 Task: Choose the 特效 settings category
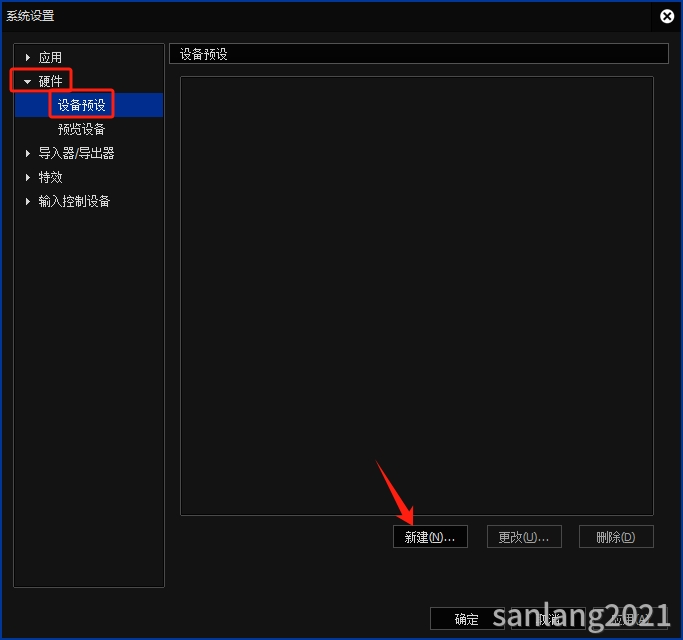(50, 177)
